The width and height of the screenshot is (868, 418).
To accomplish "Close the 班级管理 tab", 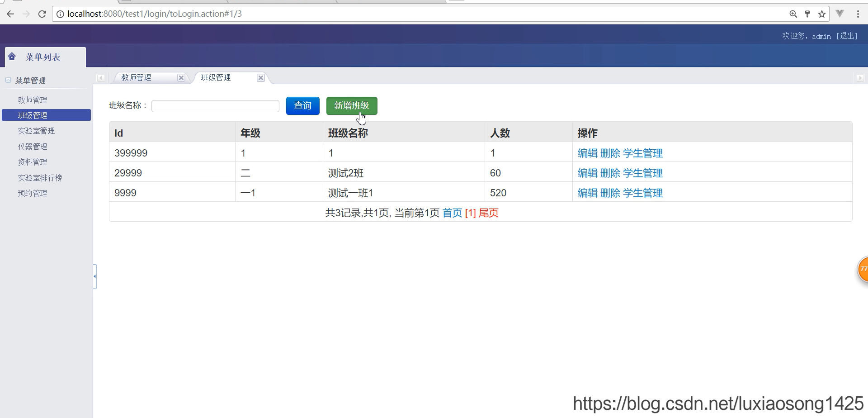I will pos(261,78).
